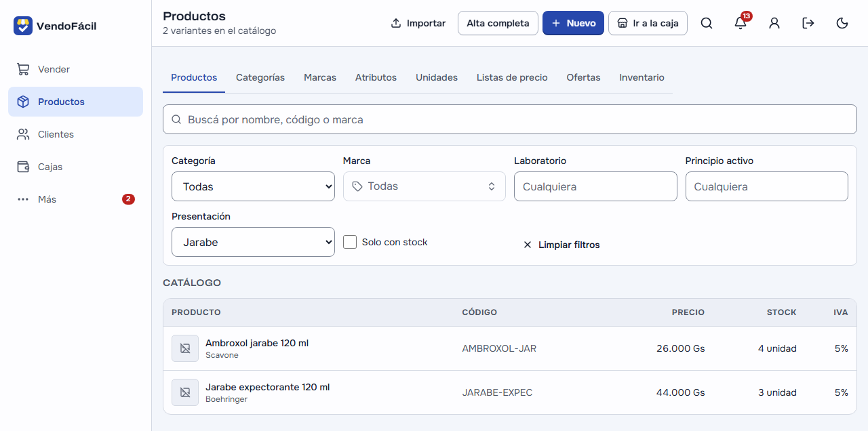
Task: Open the Clientes section
Action: (75, 134)
